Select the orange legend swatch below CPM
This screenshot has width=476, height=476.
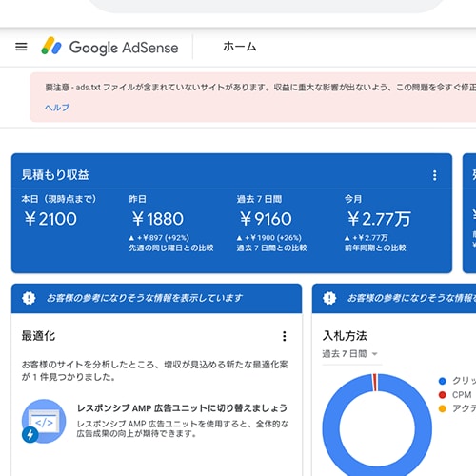[x=443, y=408]
